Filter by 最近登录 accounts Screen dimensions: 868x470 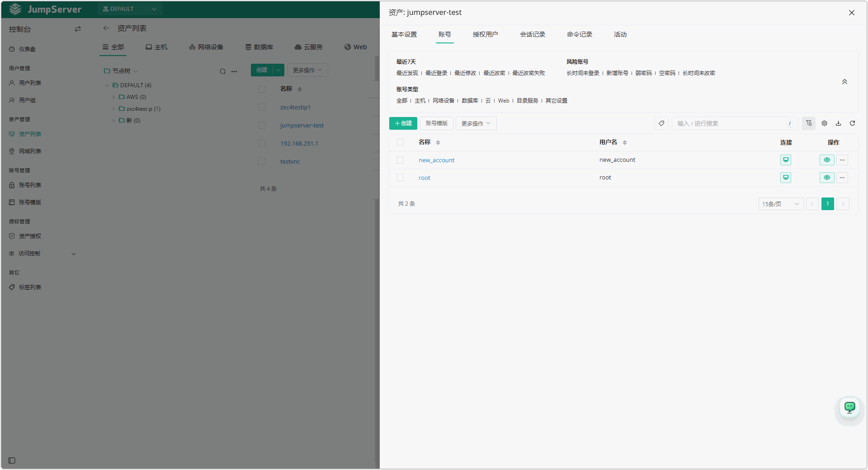pos(436,73)
